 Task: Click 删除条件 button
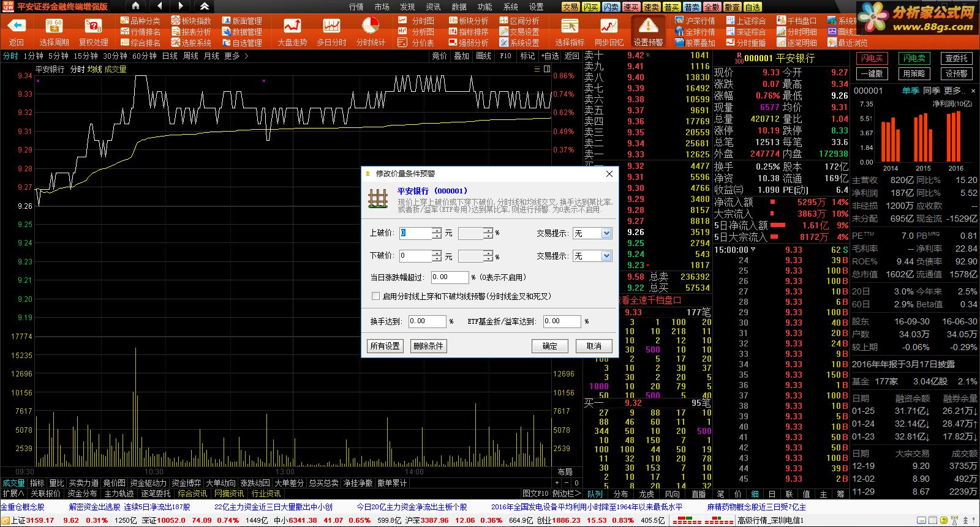click(428, 346)
